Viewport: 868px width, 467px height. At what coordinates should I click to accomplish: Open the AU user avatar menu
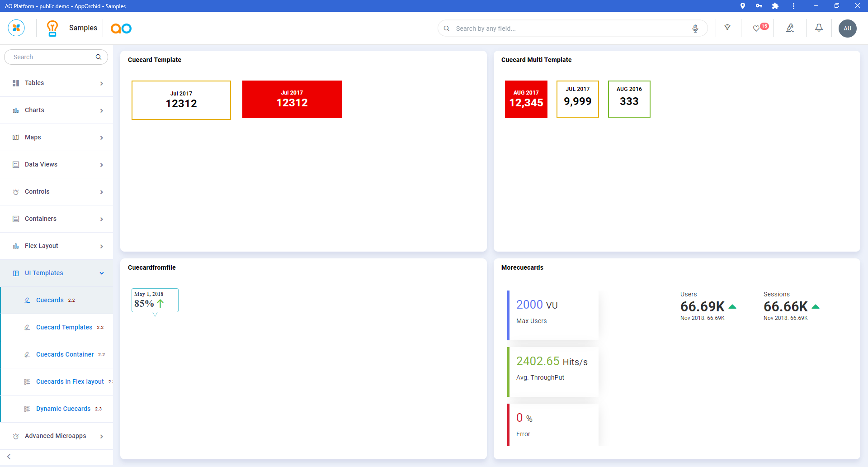(x=847, y=28)
